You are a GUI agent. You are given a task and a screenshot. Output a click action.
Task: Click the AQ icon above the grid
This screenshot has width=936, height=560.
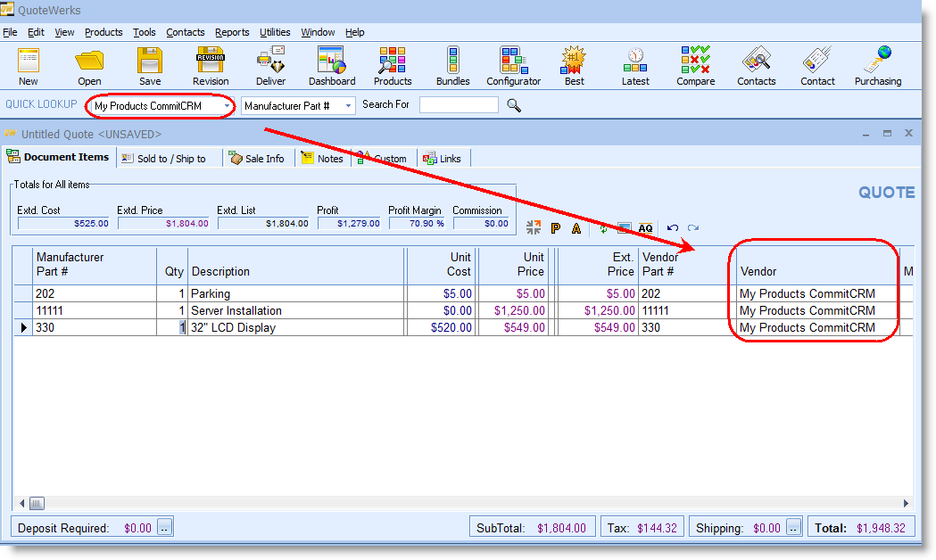pyautogui.click(x=645, y=228)
